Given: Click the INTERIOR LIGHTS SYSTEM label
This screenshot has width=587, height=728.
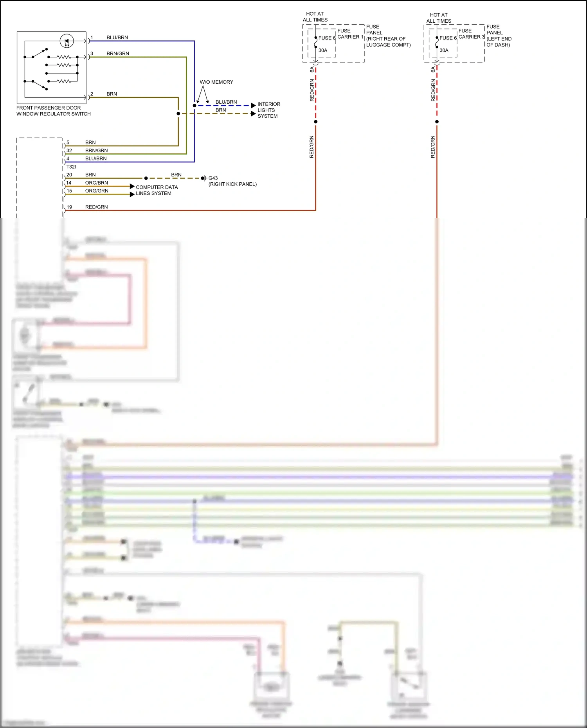Looking at the screenshot, I should coord(269,110).
